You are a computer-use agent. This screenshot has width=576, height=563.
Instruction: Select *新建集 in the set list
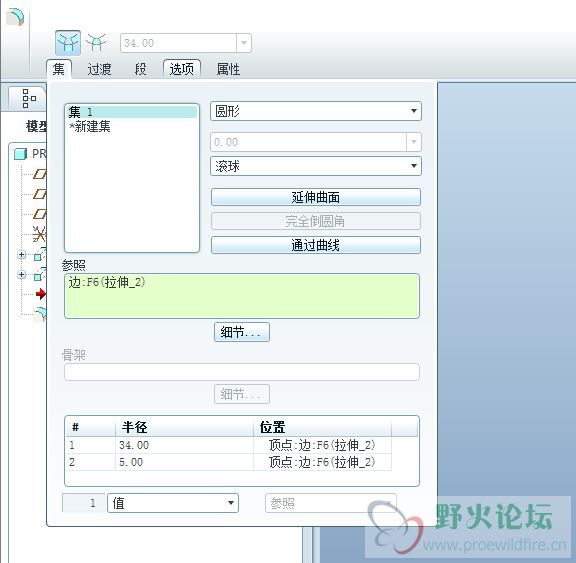pos(90,127)
